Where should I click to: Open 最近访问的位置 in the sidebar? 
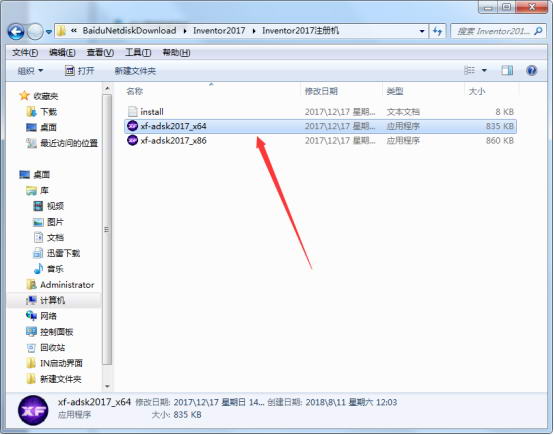(x=69, y=143)
